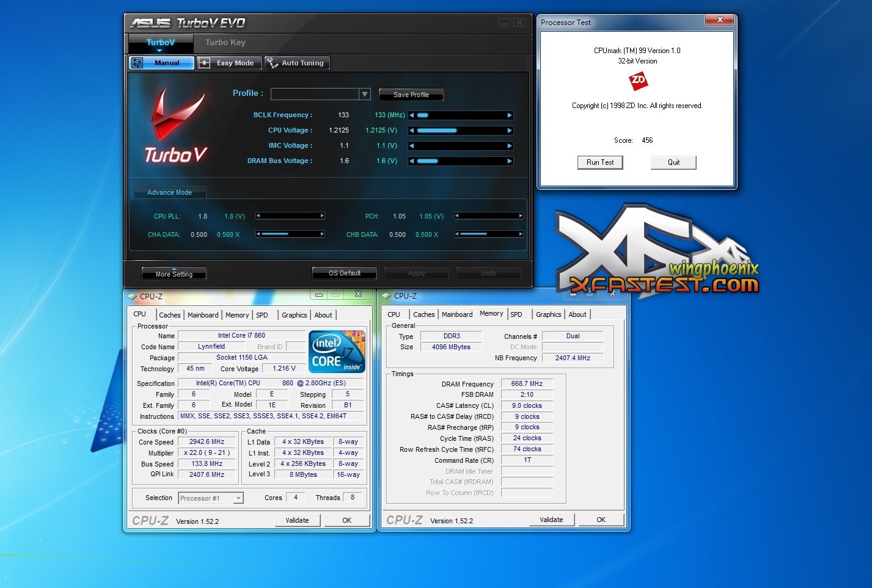The height and width of the screenshot is (588, 872).
Task: Click the NB Frequency value 2407.4 MHz
Action: tap(573, 358)
